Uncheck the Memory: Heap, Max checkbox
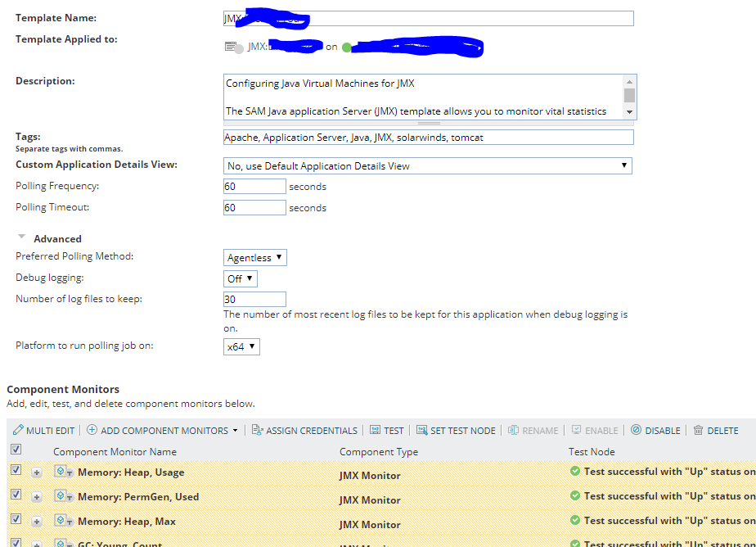The width and height of the screenshot is (756, 547). pos(16,519)
